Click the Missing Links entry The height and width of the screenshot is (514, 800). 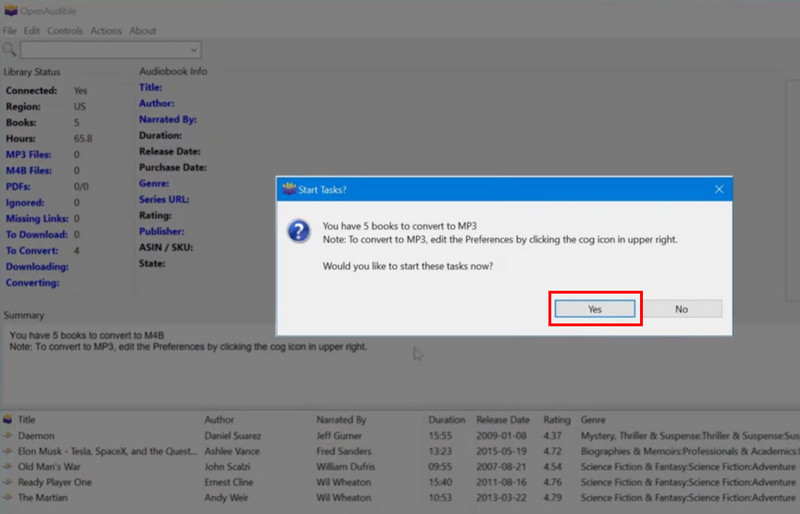pos(37,218)
